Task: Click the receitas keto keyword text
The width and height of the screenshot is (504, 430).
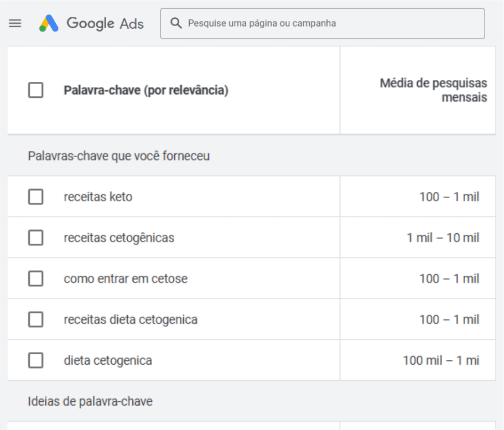Action: point(98,197)
